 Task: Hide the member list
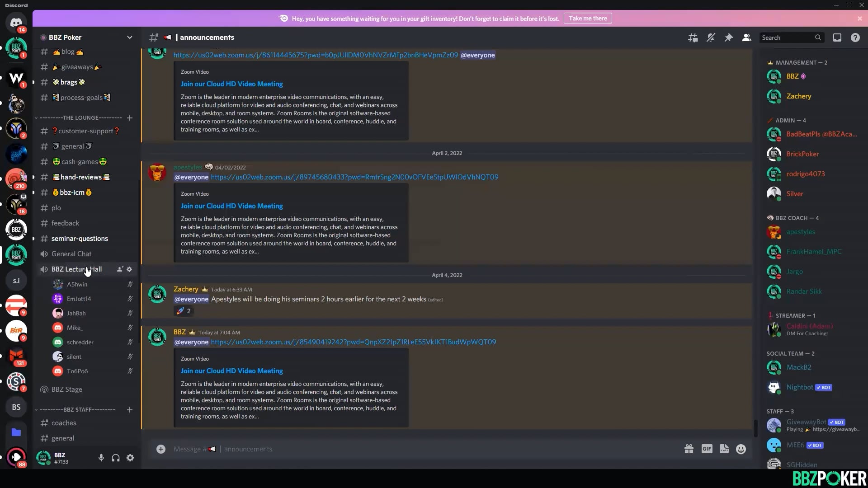pyautogui.click(x=746, y=38)
